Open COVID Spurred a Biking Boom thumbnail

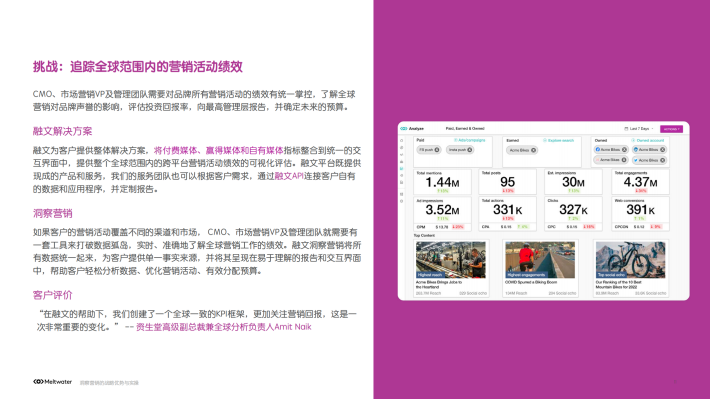tap(540, 260)
